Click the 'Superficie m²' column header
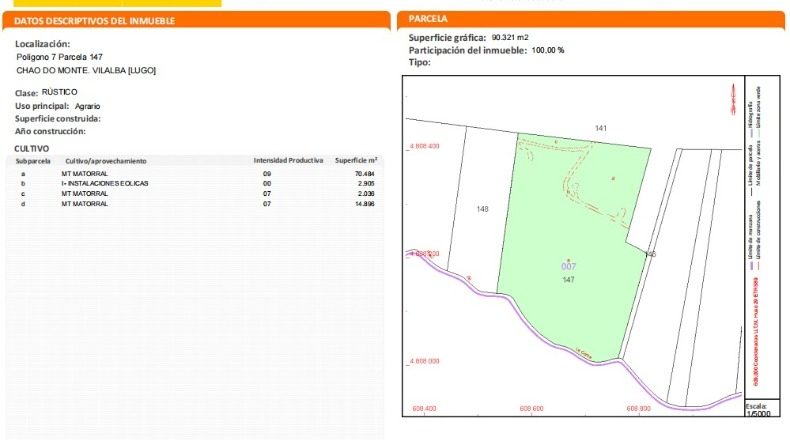This screenshot has width=790, height=440. (x=356, y=160)
